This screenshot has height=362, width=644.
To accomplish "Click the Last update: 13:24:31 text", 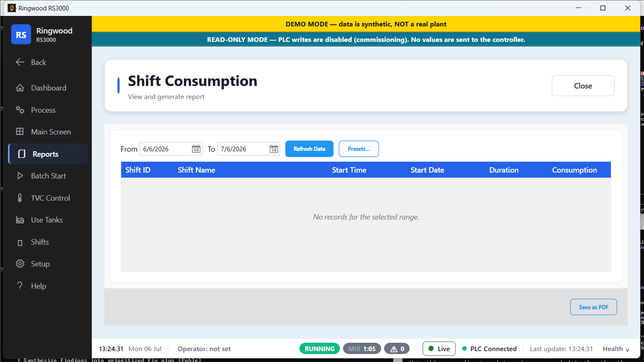I will [561, 349].
